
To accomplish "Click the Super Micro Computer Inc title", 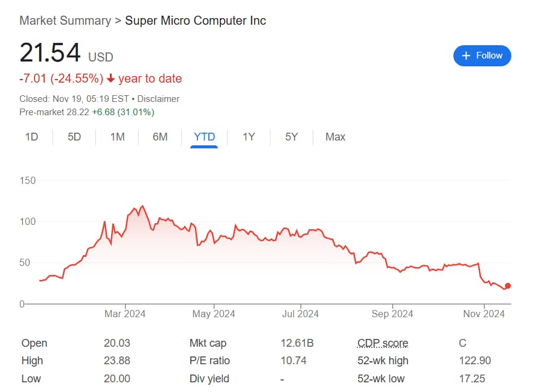I will tap(196, 21).
